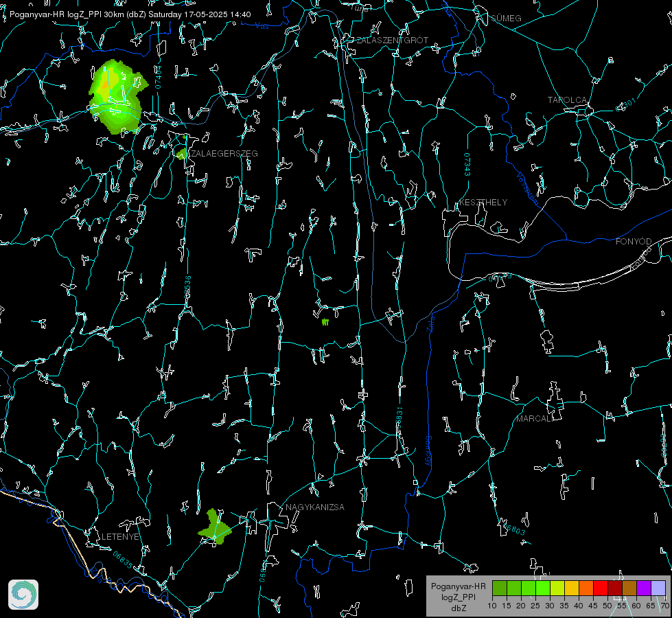Screen dimensions: 672x618
Task: Click the small green echo beside Zalaegerszeg label
Action: [x=182, y=154]
